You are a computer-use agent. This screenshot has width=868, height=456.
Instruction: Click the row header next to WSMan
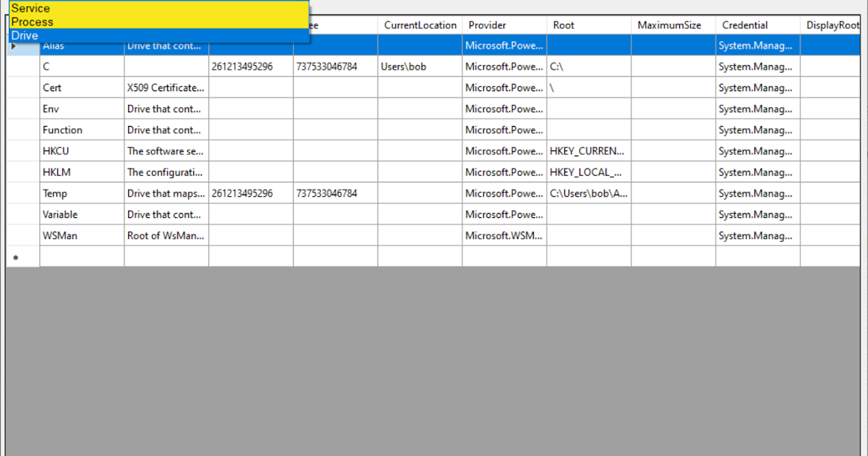tap(22, 235)
